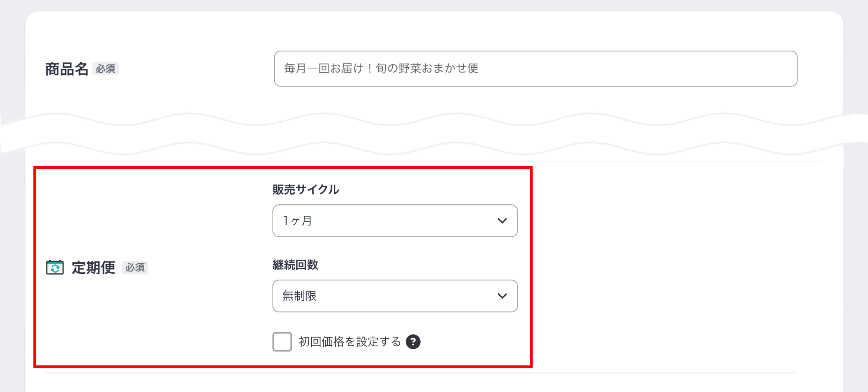Viewport: 868px width, 392px height.
Task: Expand the 継続回数 selector via its chevron
Action: 502,296
